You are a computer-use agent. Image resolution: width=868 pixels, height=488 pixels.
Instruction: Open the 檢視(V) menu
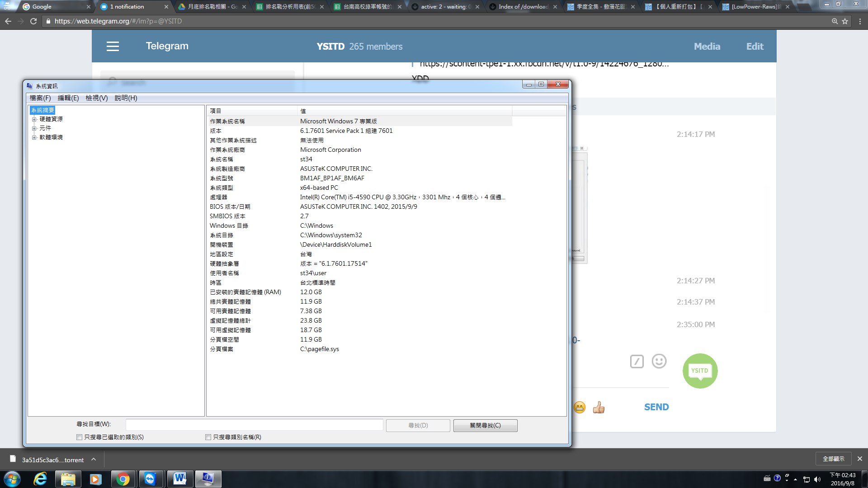pyautogui.click(x=96, y=98)
